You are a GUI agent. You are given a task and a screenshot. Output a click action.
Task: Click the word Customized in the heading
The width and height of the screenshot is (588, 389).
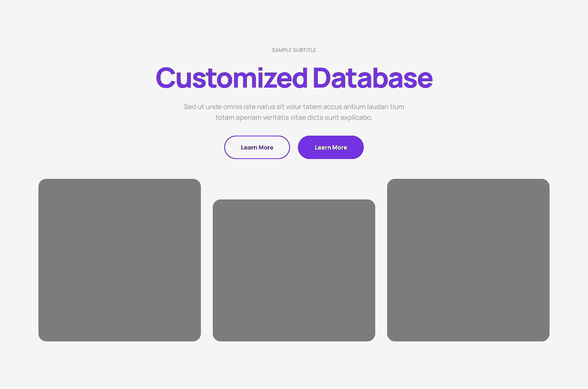click(231, 78)
